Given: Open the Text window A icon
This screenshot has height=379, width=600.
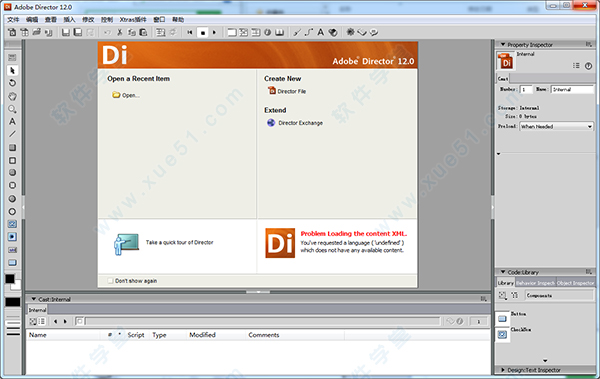Looking at the screenshot, I should tap(321, 33).
